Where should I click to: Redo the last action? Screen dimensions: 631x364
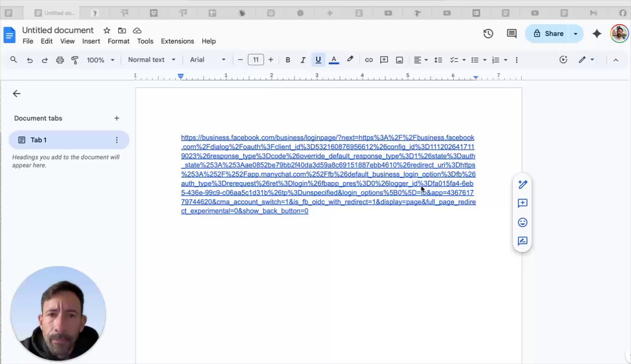[x=44, y=60]
